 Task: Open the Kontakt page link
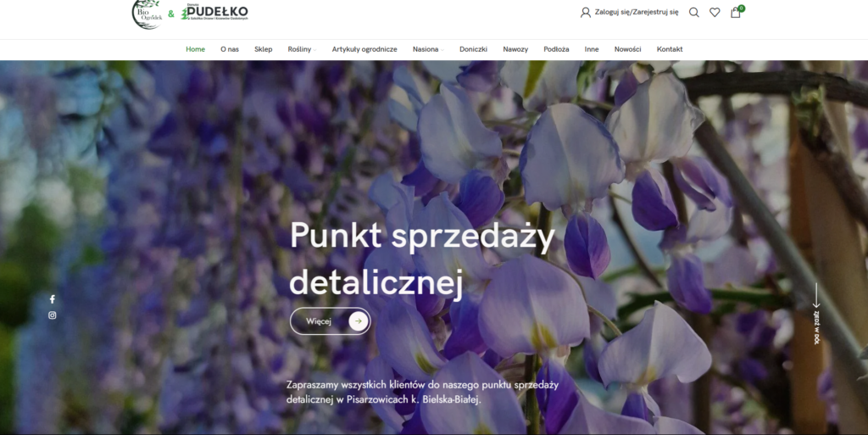point(670,49)
